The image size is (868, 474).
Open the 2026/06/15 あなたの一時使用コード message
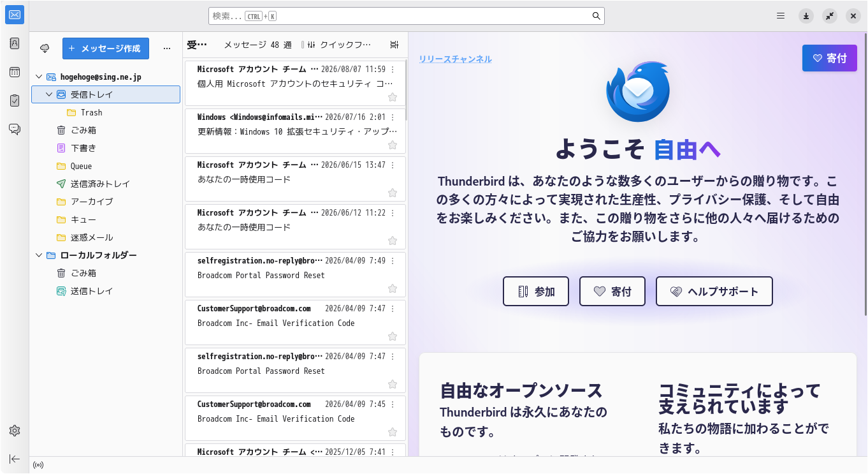[x=296, y=179]
